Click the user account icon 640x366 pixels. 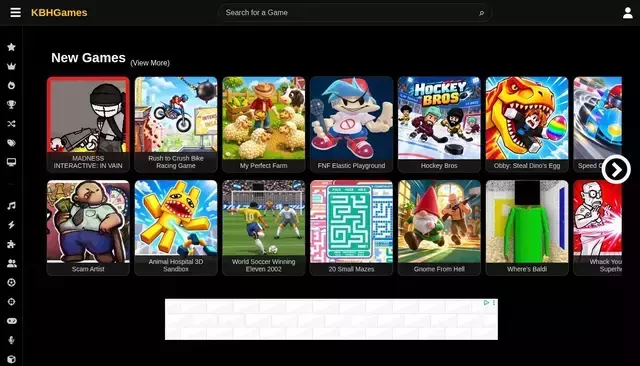pyautogui.click(x=628, y=13)
